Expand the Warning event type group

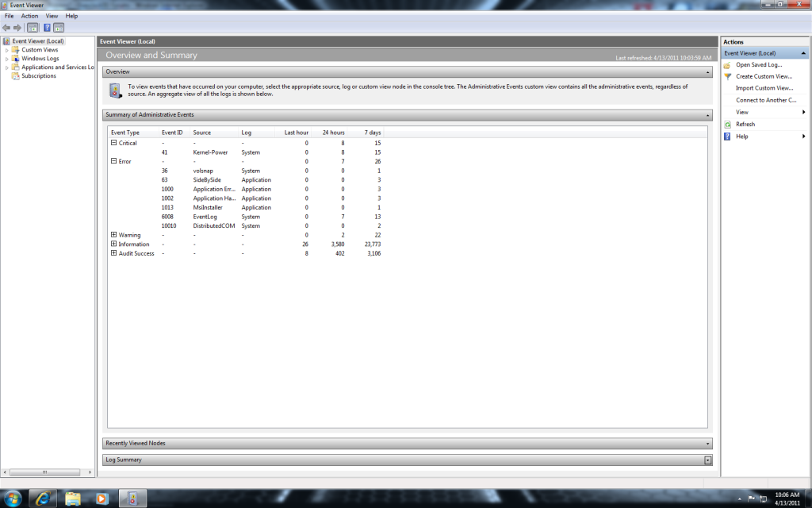pos(113,235)
